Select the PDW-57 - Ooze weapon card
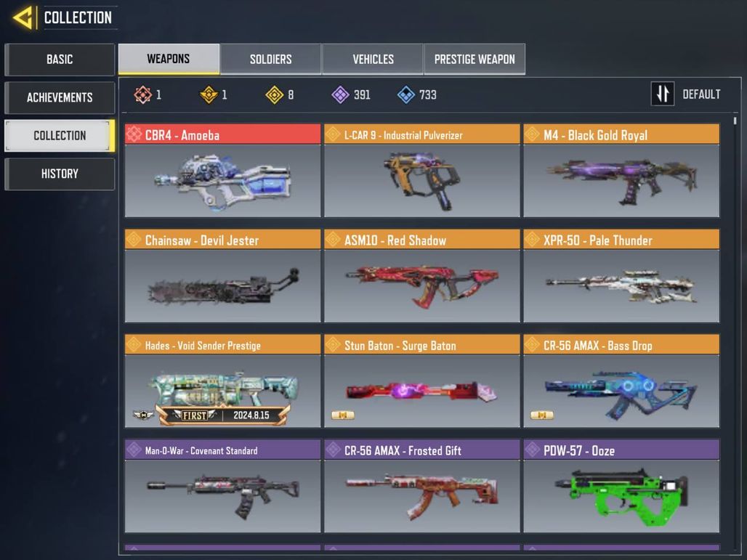747x560 pixels. (621, 486)
